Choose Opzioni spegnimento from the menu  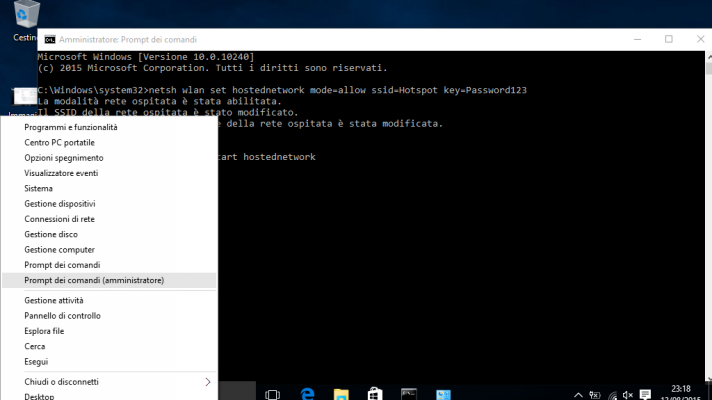(109, 158)
